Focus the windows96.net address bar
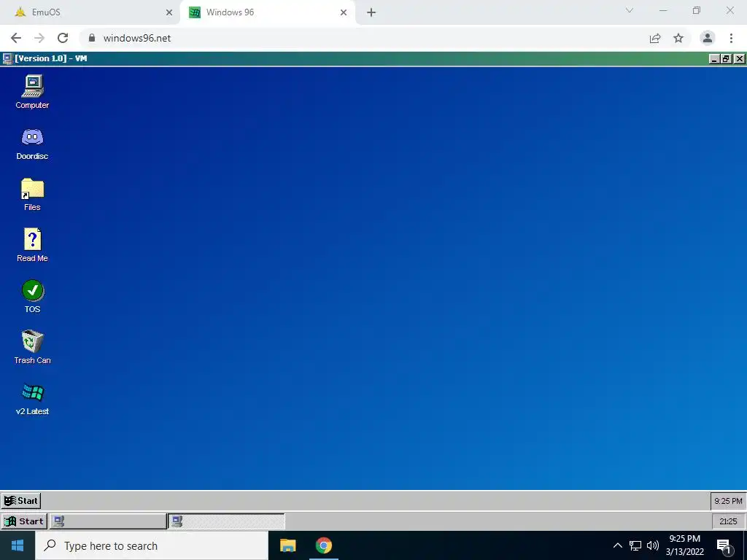747x560 pixels. click(x=362, y=38)
